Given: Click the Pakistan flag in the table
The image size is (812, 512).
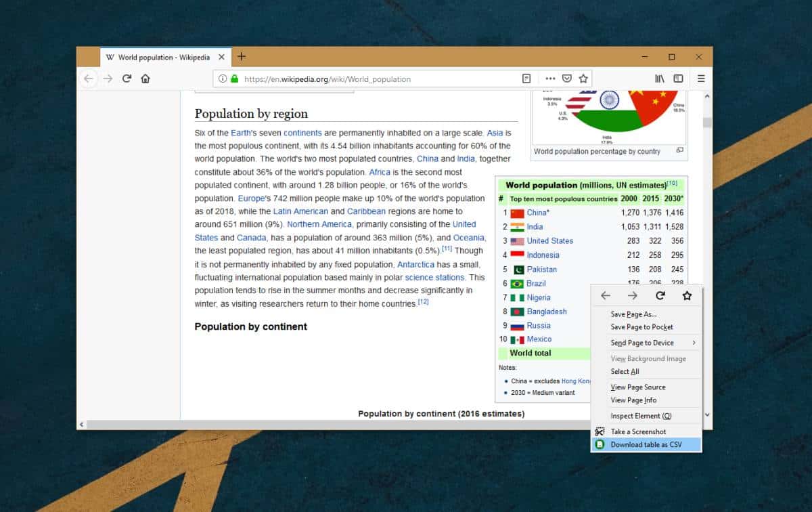Looking at the screenshot, I should click(x=518, y=270).
